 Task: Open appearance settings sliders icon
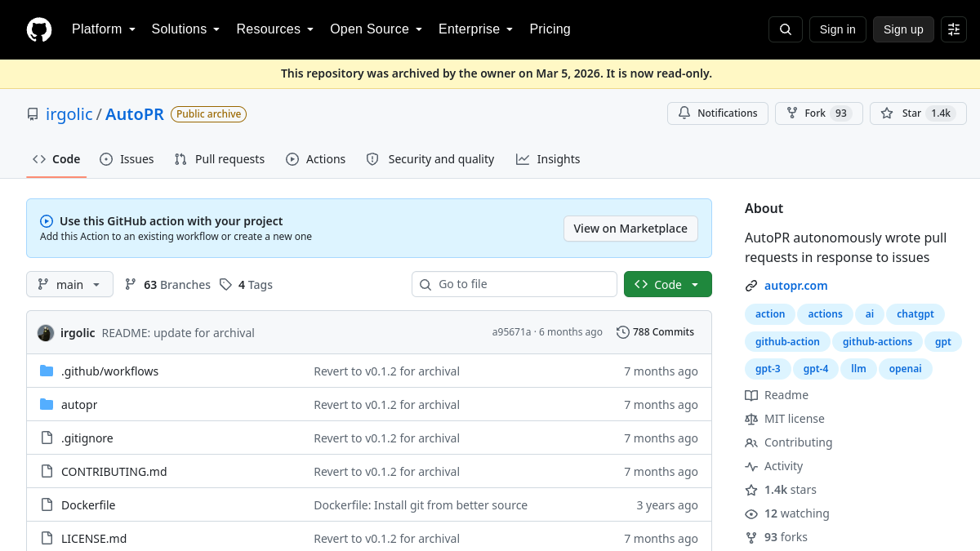[x=954, y=29]
